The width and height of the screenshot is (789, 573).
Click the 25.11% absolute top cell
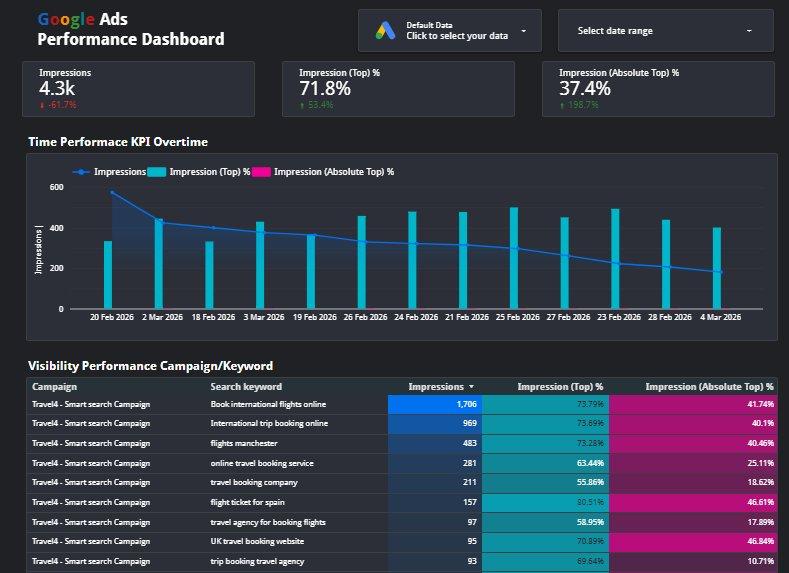tap(693, 463)
